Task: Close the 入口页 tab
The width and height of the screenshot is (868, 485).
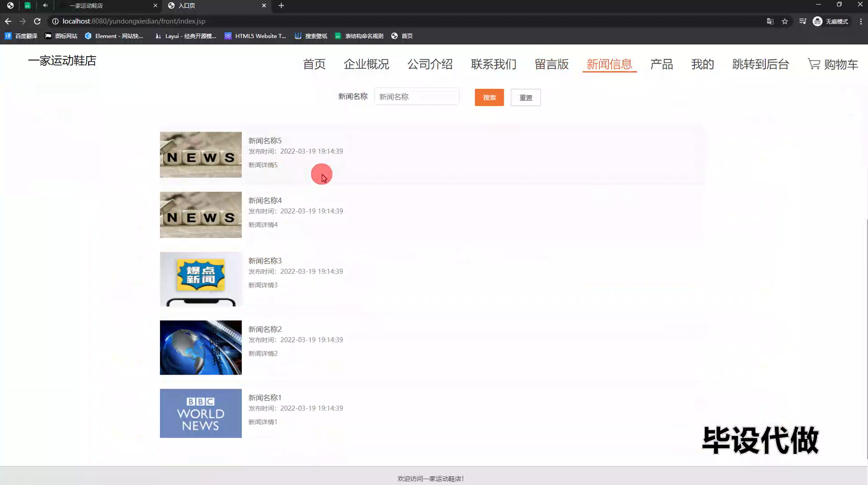Action: tap(264, 5)
